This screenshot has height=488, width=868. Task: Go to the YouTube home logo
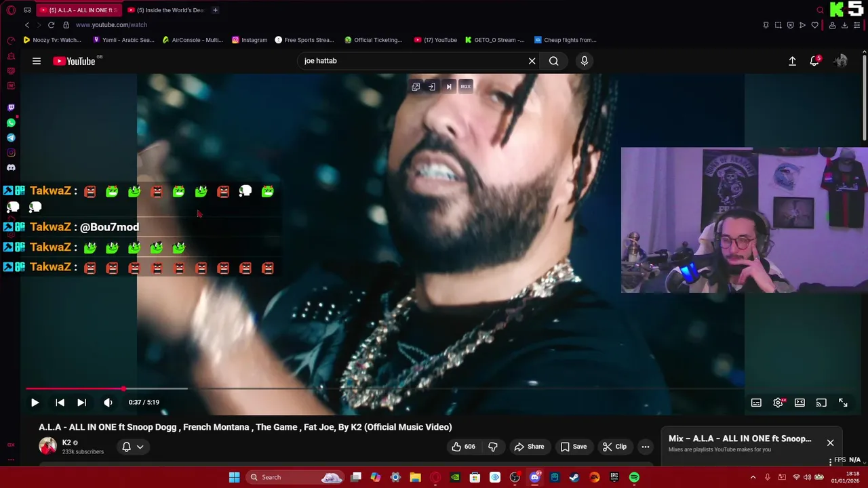75,61
